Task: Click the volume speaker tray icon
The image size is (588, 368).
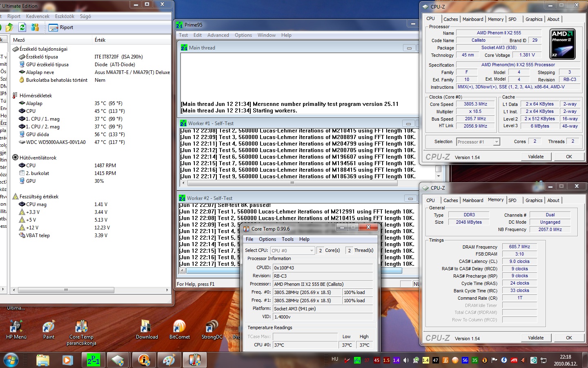Action: (406, 360)
